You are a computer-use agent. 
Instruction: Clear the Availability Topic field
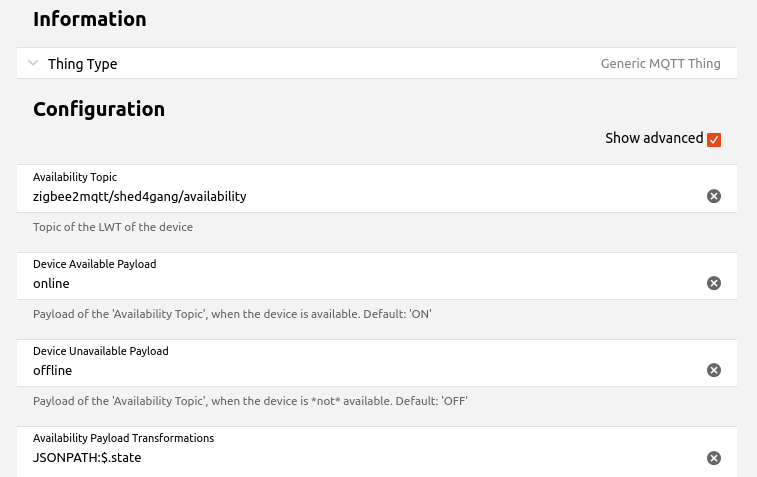(714, 196)
